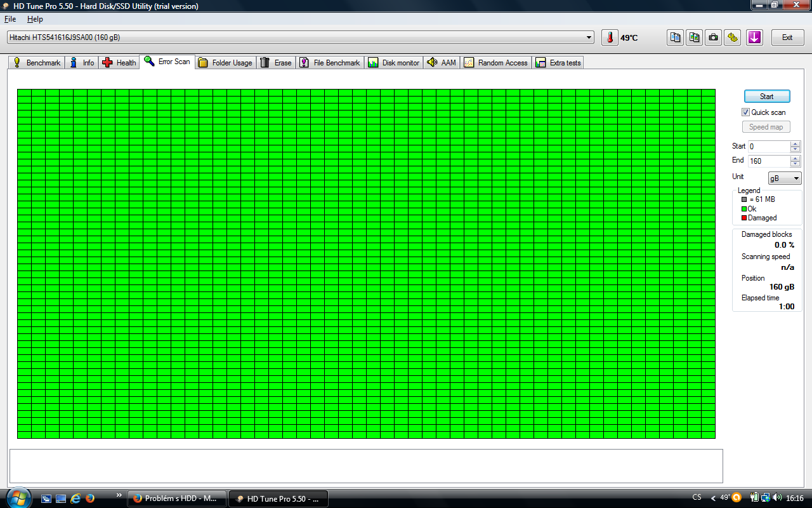Save screenshot with the camera icon
The width and height of the screenshot is (812, 508).
[x=714, y=37]
